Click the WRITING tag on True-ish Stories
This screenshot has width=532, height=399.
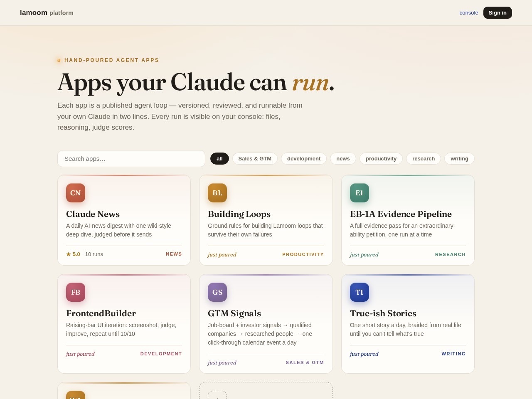[453, 354]
